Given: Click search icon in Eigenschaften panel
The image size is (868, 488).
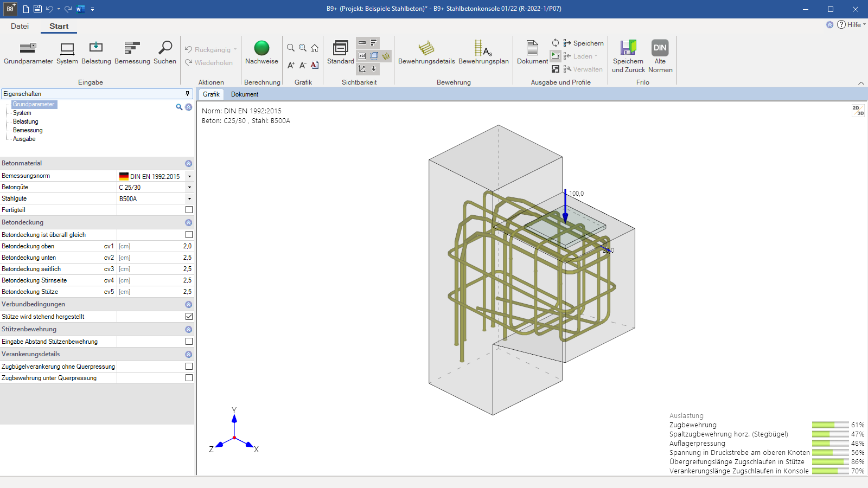Looking at the screenshot, I should 179,107.
